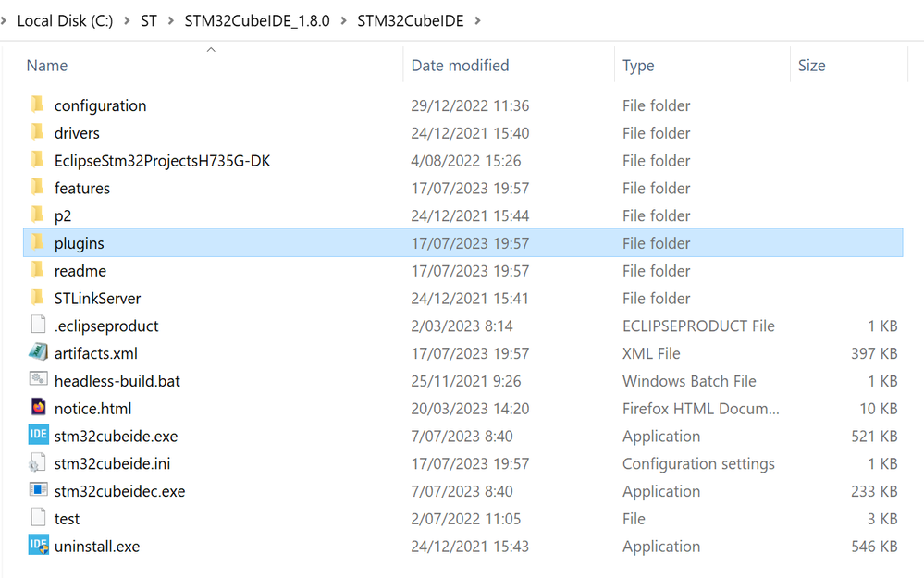Click the headless-build.bat gear icon

pyautogui.click(x=38, y=380)
